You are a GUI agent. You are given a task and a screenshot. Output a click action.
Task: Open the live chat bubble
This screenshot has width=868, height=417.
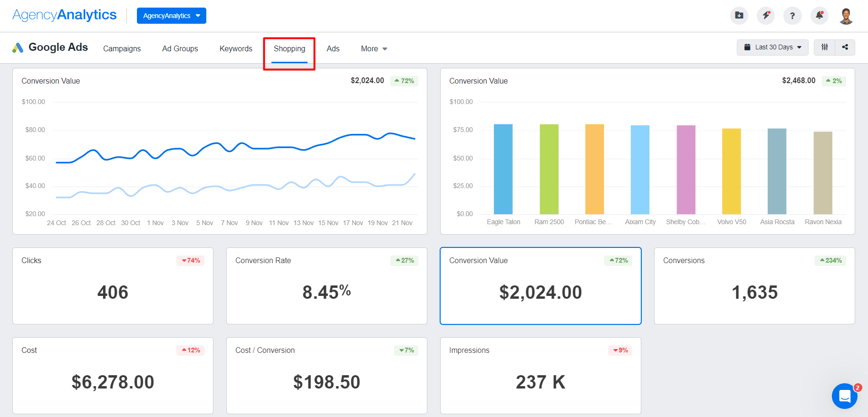(x=844, y=396)
